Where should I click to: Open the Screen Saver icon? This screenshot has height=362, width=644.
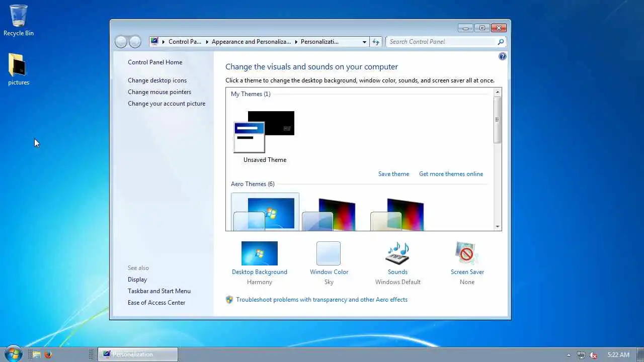(467, 253)
